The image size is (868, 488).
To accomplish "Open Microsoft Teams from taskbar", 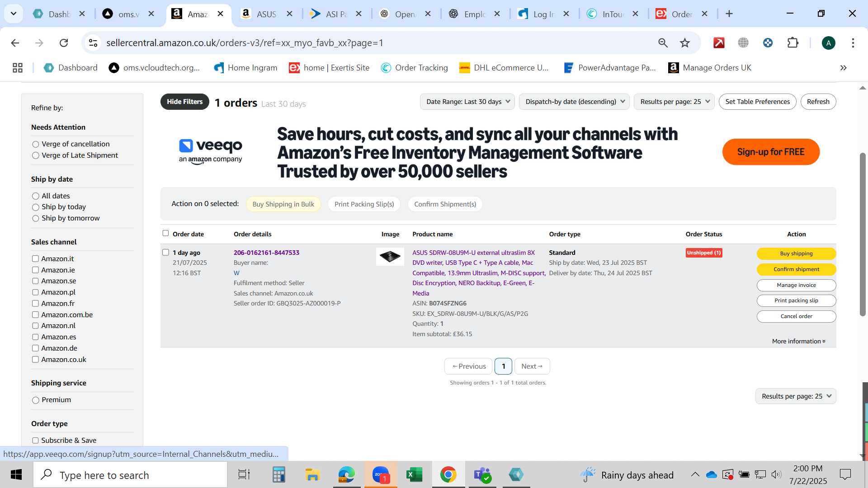I will [x=482, y=474].
